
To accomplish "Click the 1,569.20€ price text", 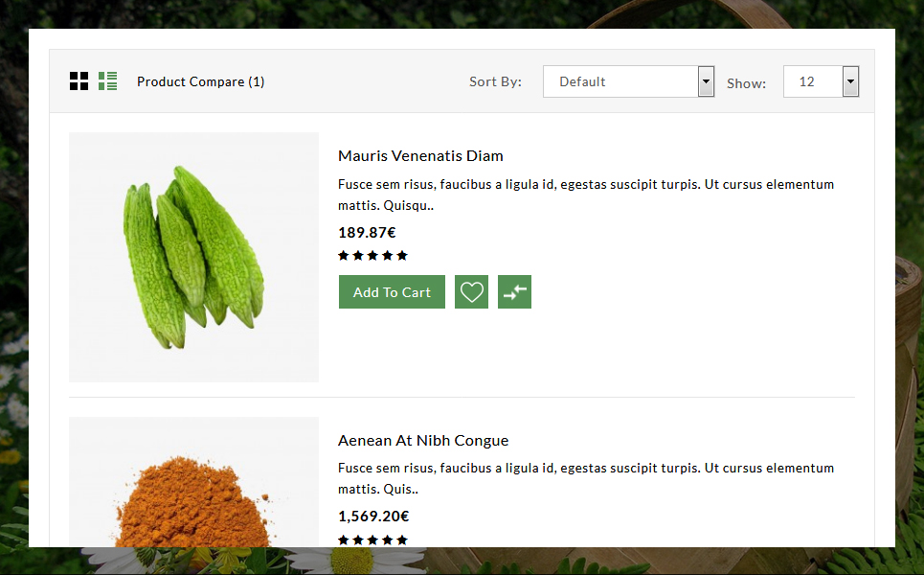I will tap(373, 517).
